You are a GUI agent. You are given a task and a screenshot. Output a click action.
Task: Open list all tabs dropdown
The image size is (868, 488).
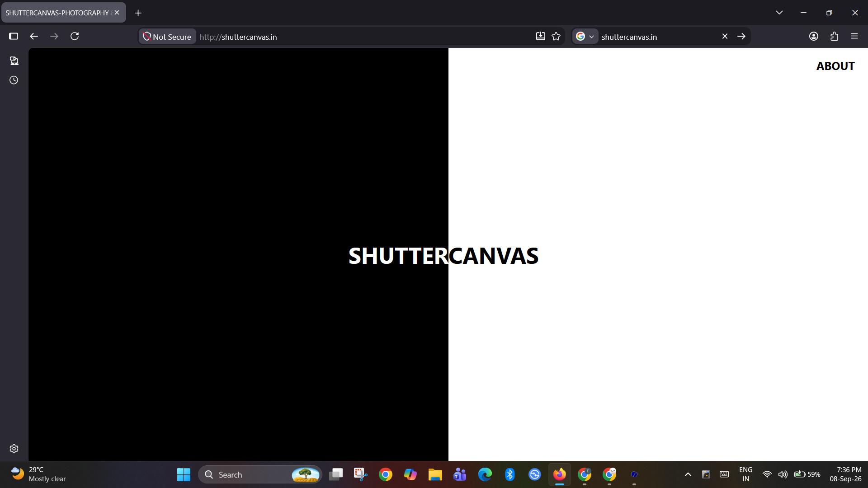[779, 13]
